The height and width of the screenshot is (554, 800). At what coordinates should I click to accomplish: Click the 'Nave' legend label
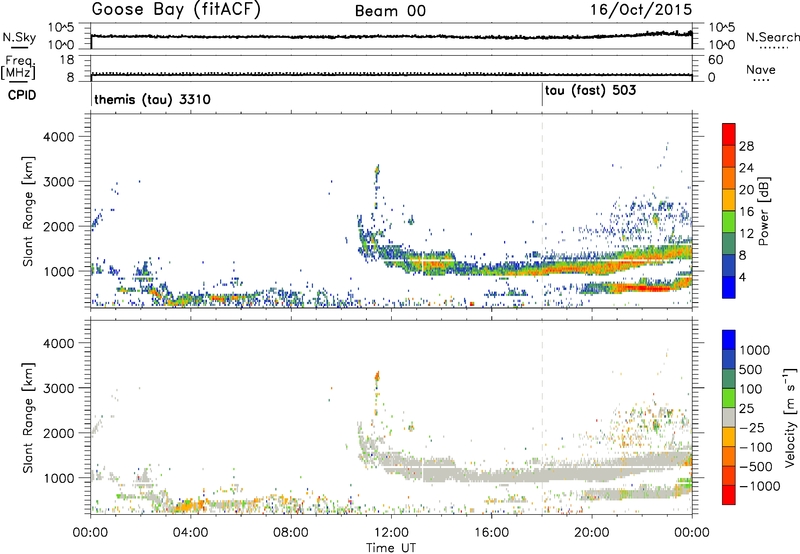coord(761,69)
